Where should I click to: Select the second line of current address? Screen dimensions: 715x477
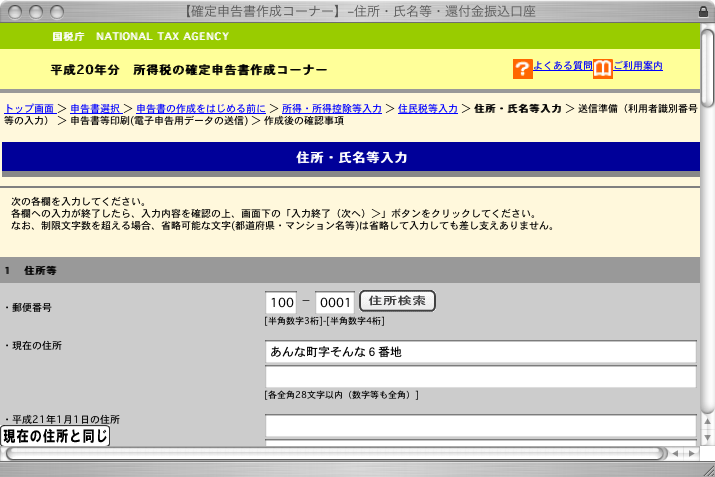click(x=480, y=377)
